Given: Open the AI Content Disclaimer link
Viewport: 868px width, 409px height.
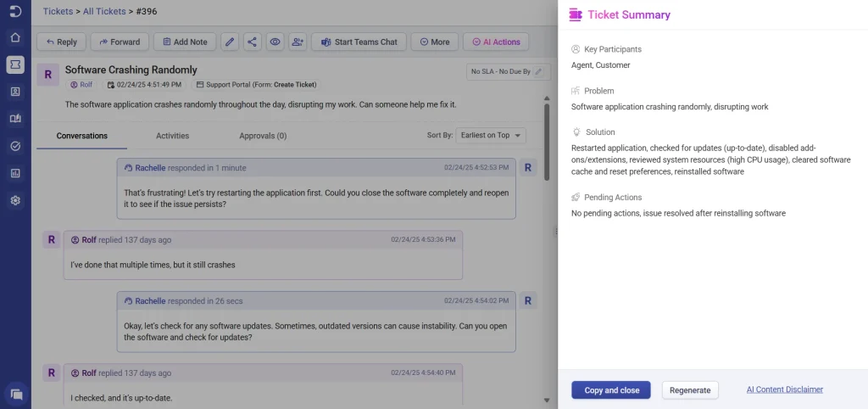Looking at the screenshot, I should pyautogui.click(x=784, y=389).
